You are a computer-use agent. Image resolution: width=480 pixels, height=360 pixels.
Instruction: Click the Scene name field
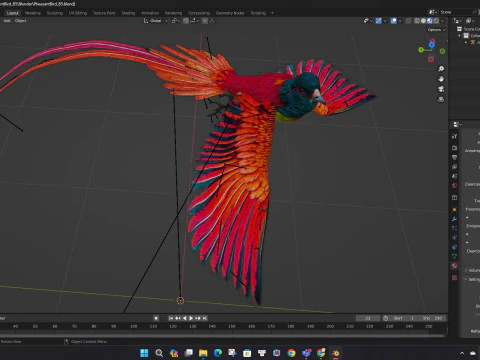(x=455, y=12)
